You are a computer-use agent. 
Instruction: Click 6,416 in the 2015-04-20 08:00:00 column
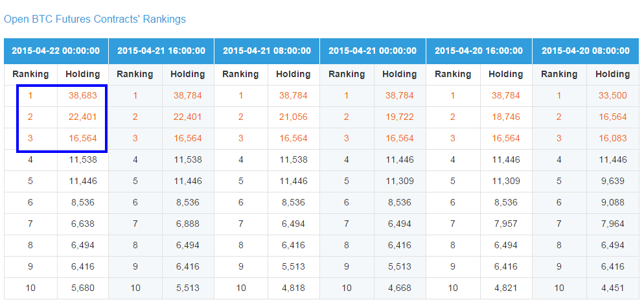[x=612, y=266]
